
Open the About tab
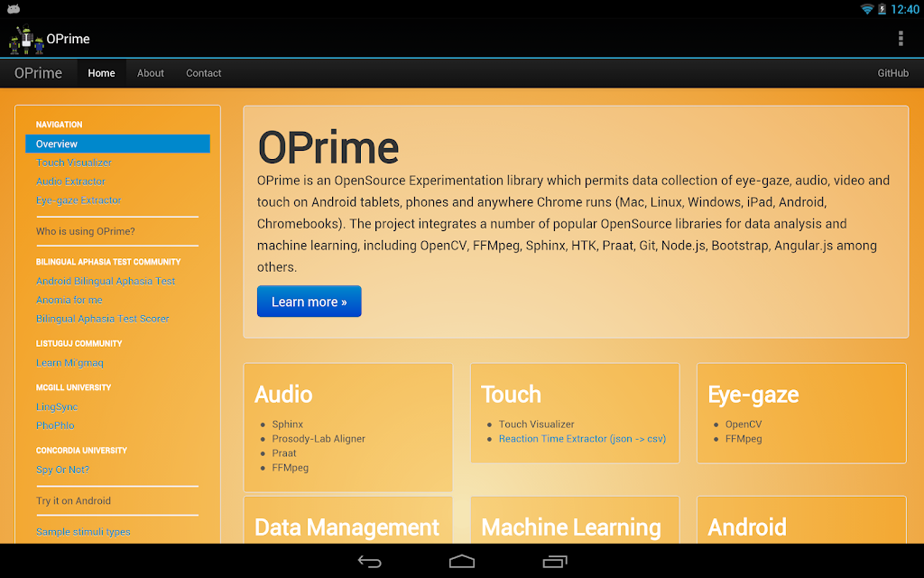pos(151,73)
